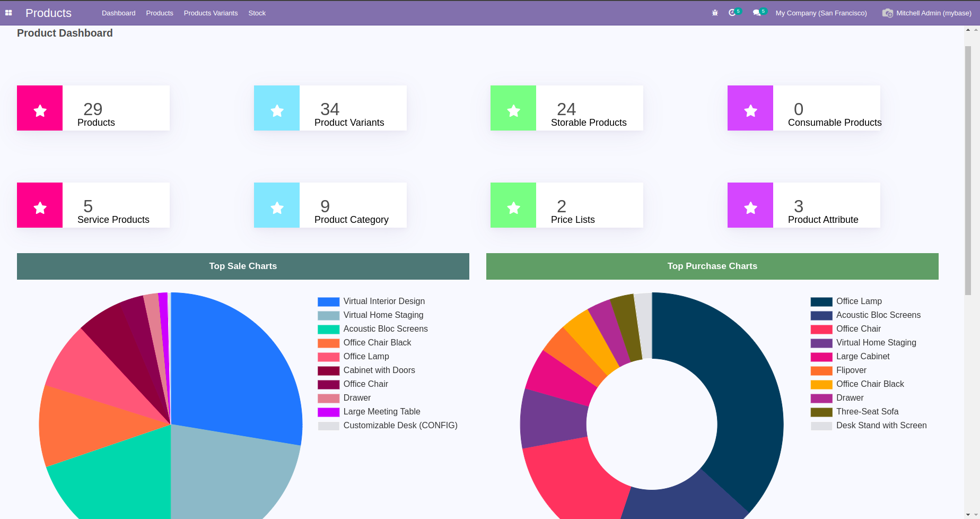
Task: Open the 9 Product Category tile
Action: coord(330,205)
